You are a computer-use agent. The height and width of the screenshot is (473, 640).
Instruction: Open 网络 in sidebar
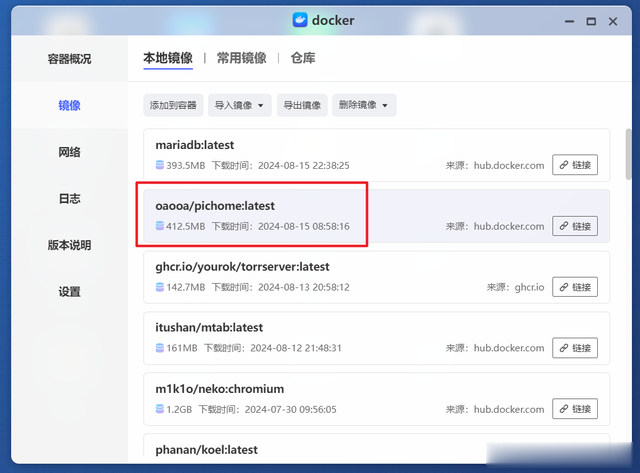(69, 152)
